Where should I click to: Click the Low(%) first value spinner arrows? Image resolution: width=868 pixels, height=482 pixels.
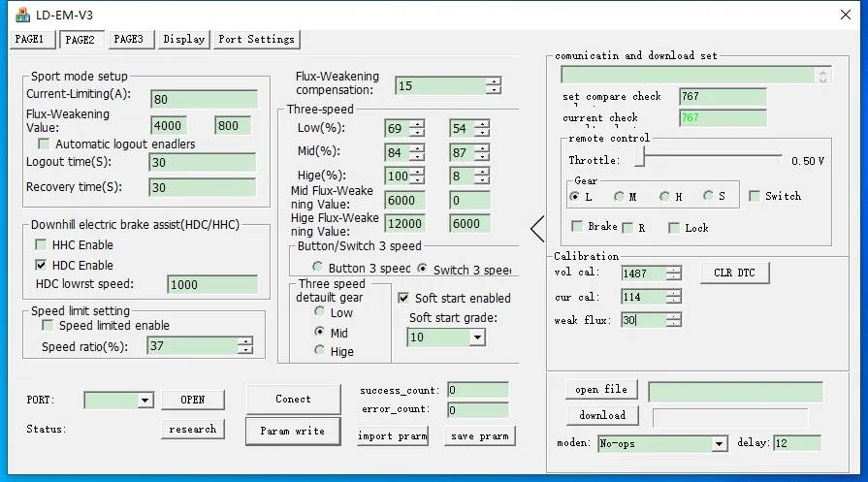pyautogui.click(x=417, y=128)
